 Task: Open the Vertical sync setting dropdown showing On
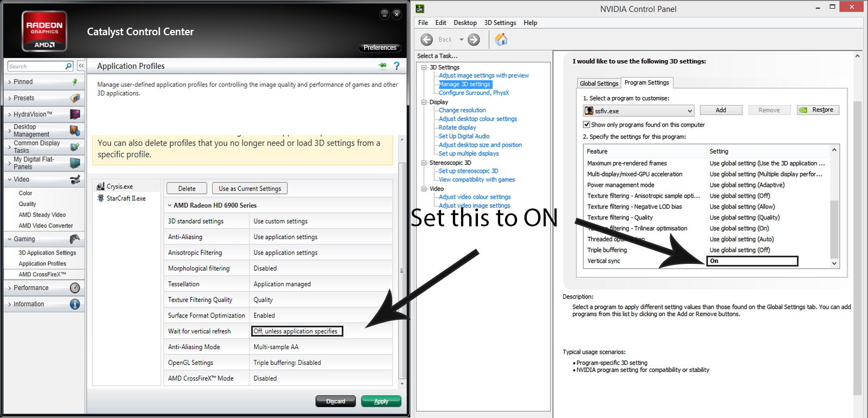[752, 261]
